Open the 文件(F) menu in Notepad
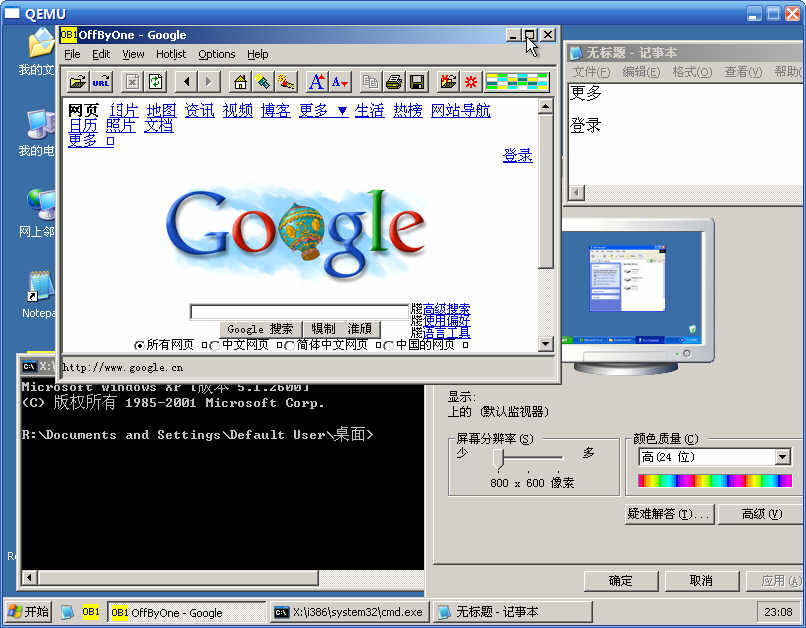Image resolution: width=806 pixels, height=628 pixels. click(x=591, y=71)
